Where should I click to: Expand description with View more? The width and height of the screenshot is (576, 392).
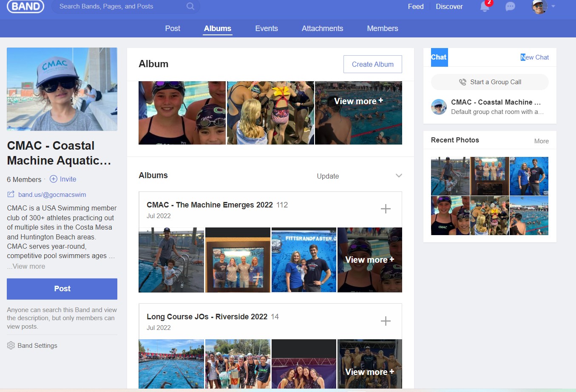point(28,267)
